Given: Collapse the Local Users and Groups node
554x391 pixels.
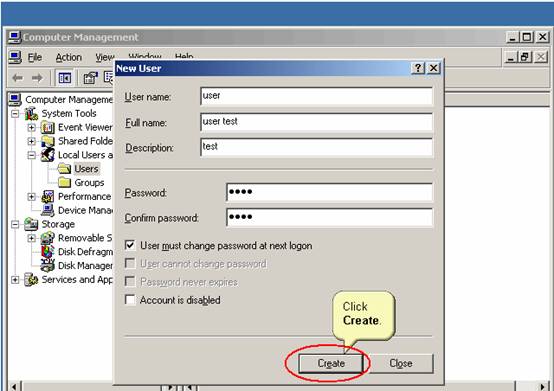Looking at the screenshot, I should click(x=31, y=155).
